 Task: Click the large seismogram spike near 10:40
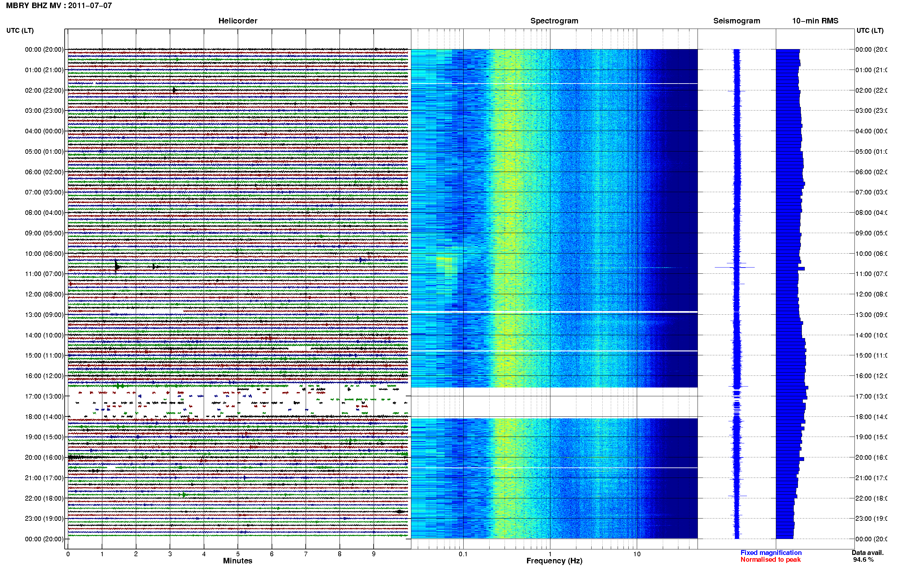click(x=735, y=267)
